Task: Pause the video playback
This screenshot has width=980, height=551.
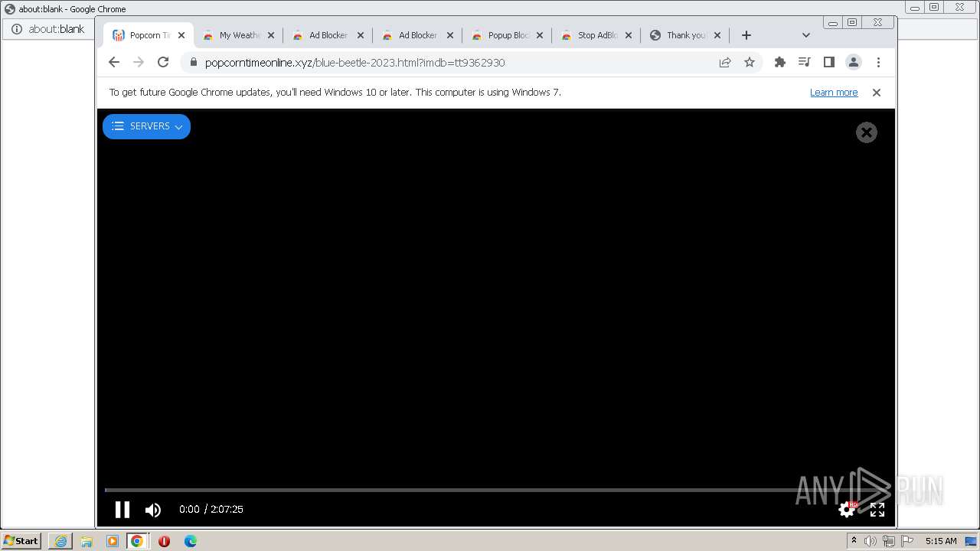Action: 122,510
